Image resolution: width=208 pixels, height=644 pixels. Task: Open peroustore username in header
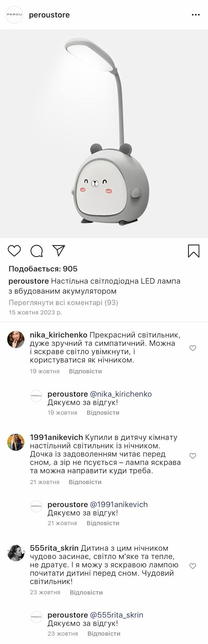coord(49,15)
